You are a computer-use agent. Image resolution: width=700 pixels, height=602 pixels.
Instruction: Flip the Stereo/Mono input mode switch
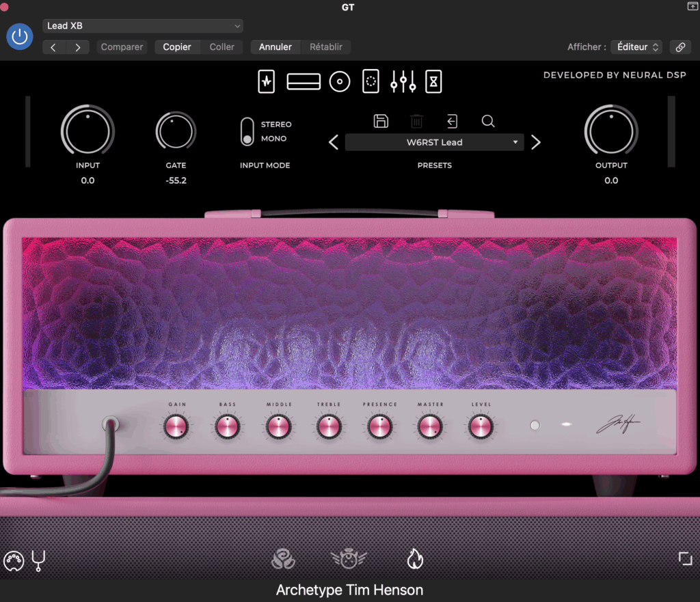point(247,131)
